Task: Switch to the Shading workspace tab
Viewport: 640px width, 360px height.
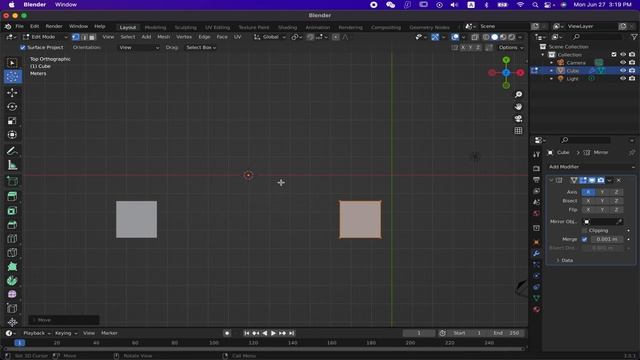Action: point(287,27)
